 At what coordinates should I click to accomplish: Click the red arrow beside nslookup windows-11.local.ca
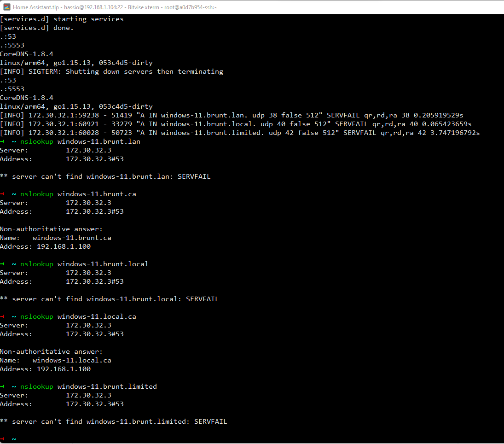[x=3, y=316]
